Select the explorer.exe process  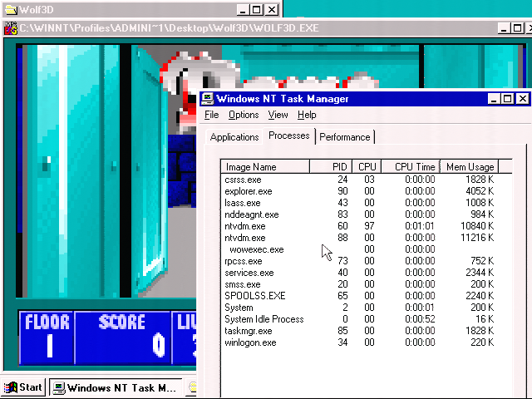[360, 191]
